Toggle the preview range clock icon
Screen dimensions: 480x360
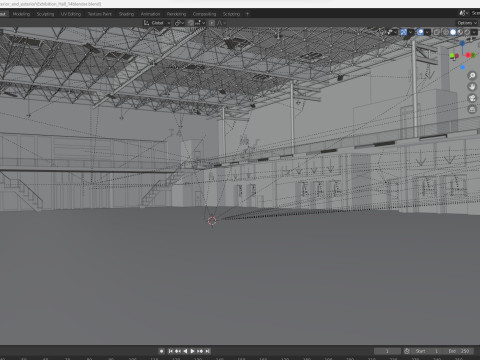[x=407, y=351]
